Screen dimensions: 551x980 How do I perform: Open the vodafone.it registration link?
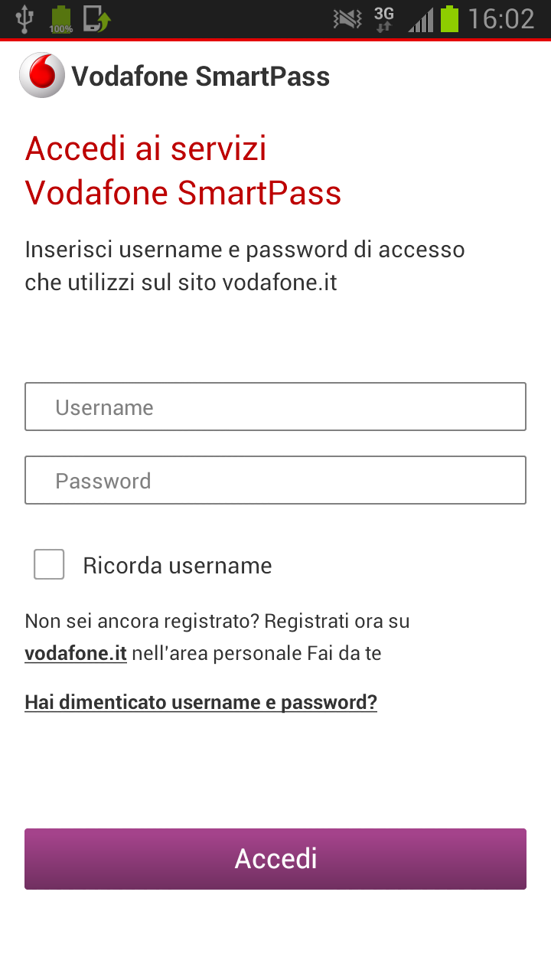click(76, 654)
